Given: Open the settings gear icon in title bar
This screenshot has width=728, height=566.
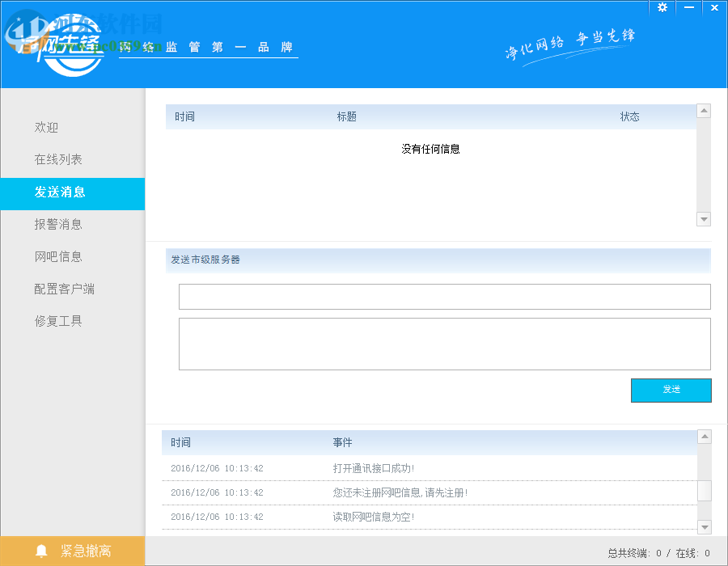Looking at the screenshot, I should pyautogui.click(x=662, y=7).
